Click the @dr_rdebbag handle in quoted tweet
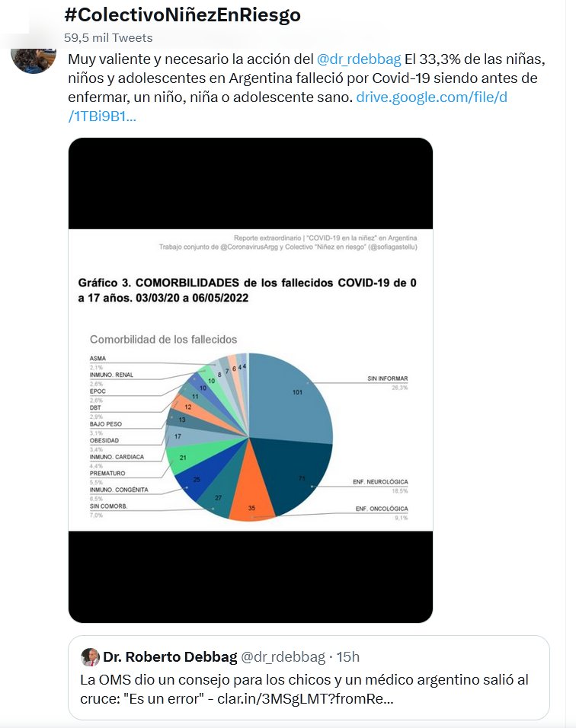The image size is (576, 728). (x=283, y=657)
